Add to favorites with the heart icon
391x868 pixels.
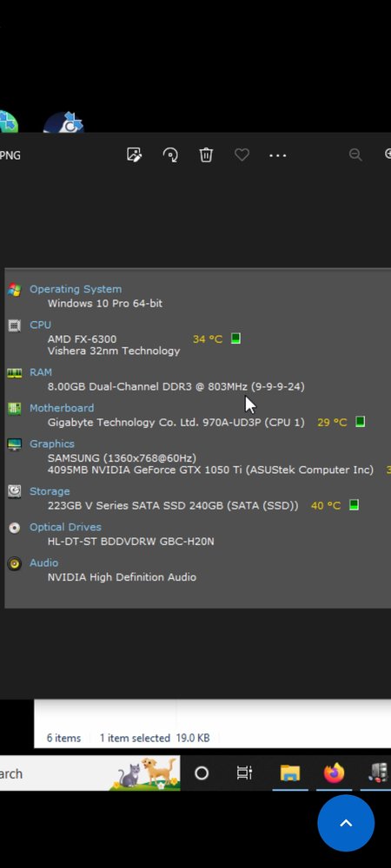point(242,155)
